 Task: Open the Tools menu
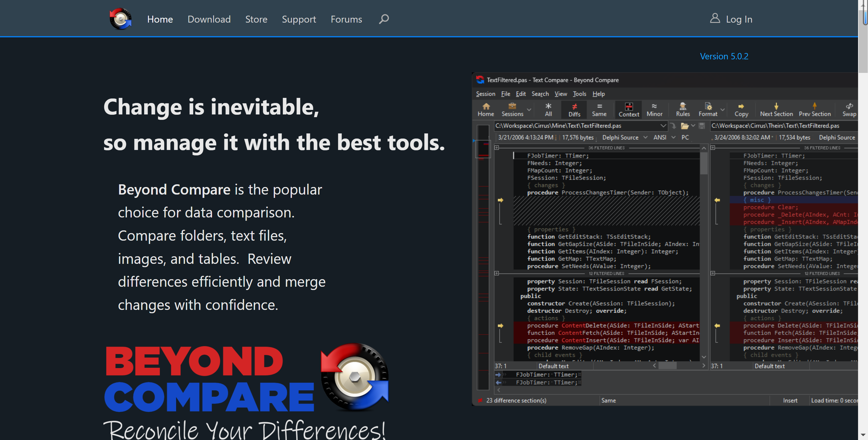(579, 94)
